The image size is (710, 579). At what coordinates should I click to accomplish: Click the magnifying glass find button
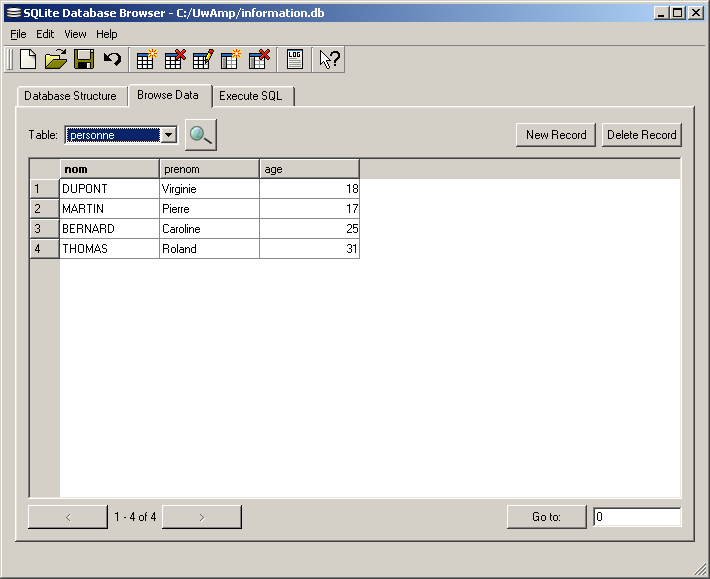pyautogui.click(x=201, y=135)
